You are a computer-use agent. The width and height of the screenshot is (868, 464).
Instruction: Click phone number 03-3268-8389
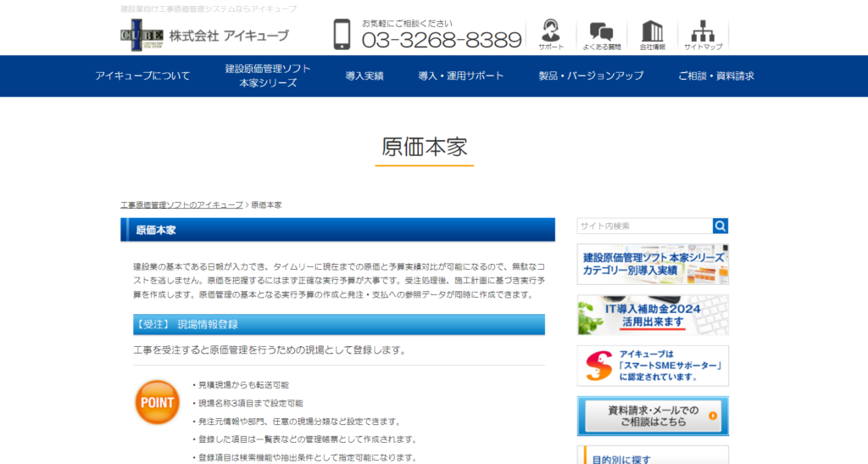[442, 41]
